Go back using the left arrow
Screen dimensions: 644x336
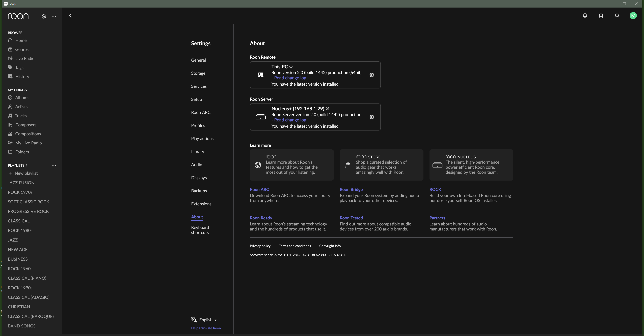pos(70,16)
